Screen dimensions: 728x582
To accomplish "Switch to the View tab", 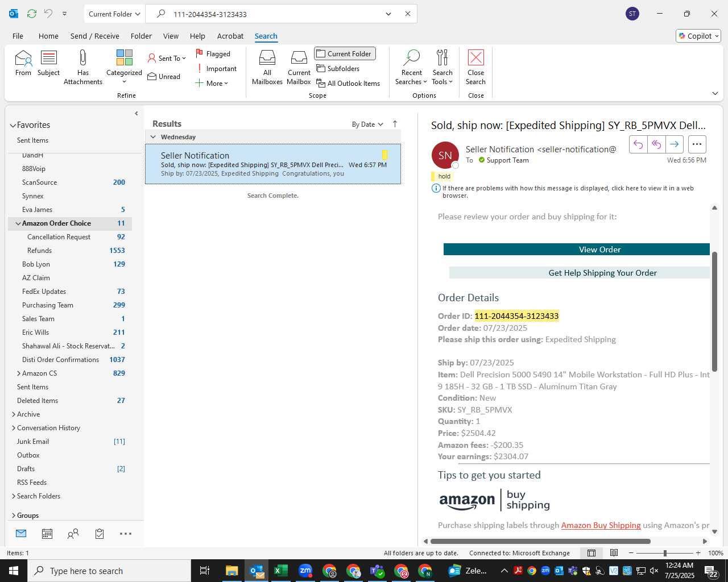I will [x=171, y=36].
